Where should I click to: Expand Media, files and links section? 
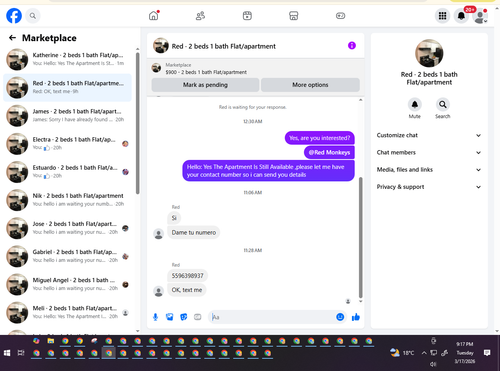(429, 170)
